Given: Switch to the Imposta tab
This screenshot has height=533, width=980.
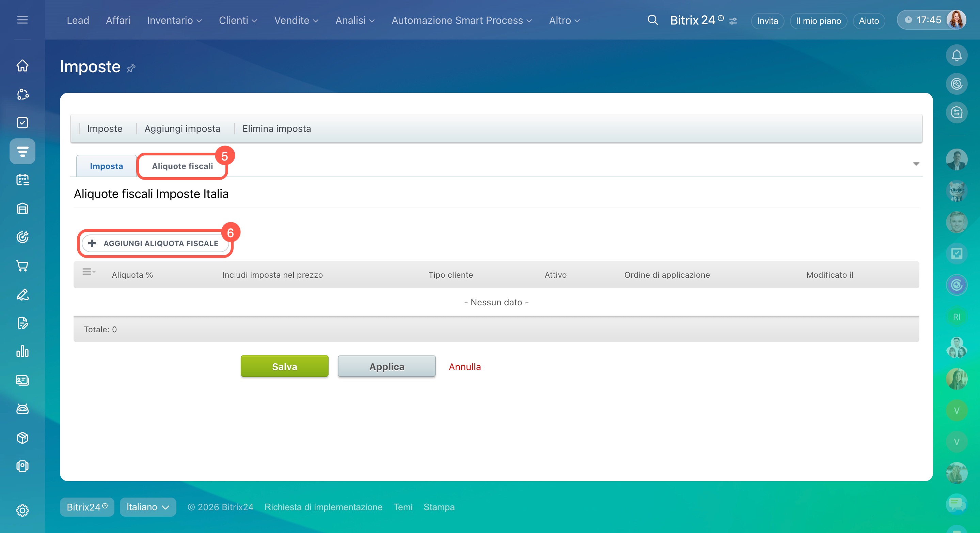Looking at the screenshot, I should (x=106, y=166).
